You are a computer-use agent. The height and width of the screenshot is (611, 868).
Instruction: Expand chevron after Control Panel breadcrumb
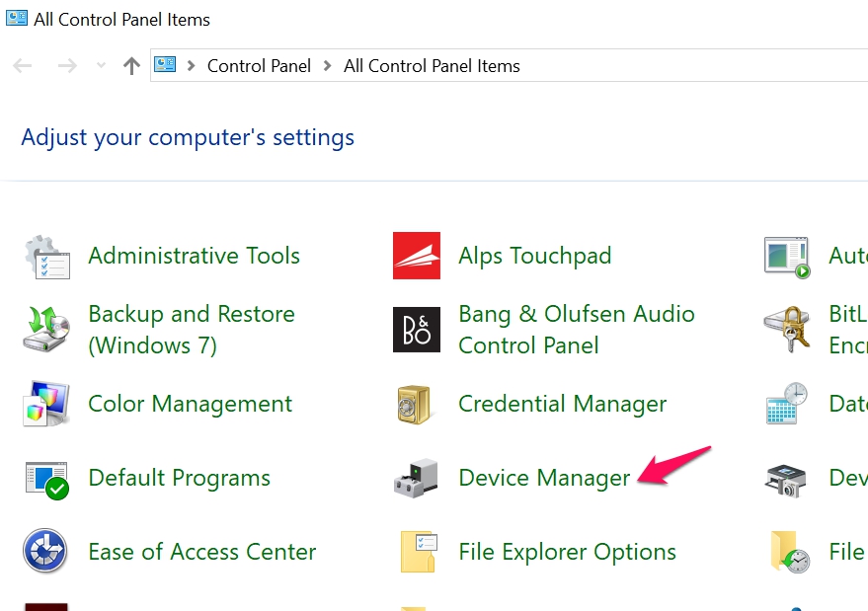[x=327, y=66]
